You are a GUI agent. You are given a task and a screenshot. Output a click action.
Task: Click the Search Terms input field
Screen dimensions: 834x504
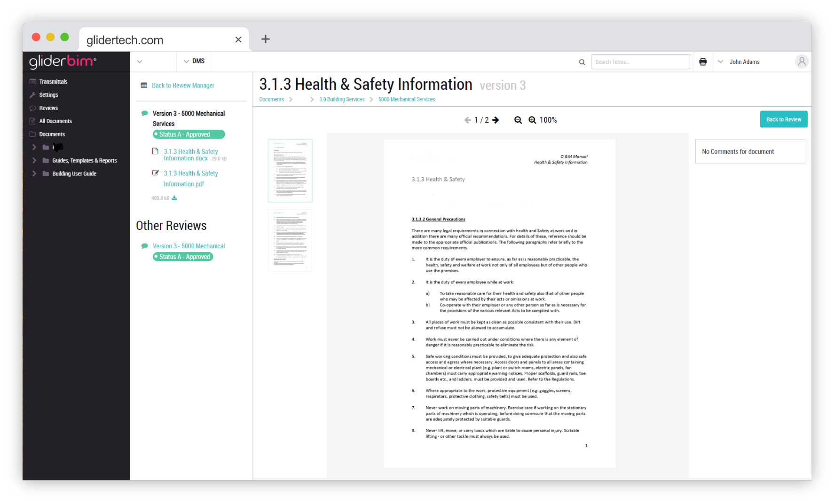coord(640,62)
